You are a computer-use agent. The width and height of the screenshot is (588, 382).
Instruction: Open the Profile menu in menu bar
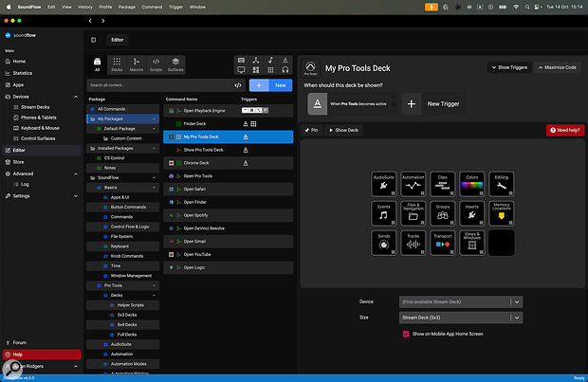[x=105, y=7]
